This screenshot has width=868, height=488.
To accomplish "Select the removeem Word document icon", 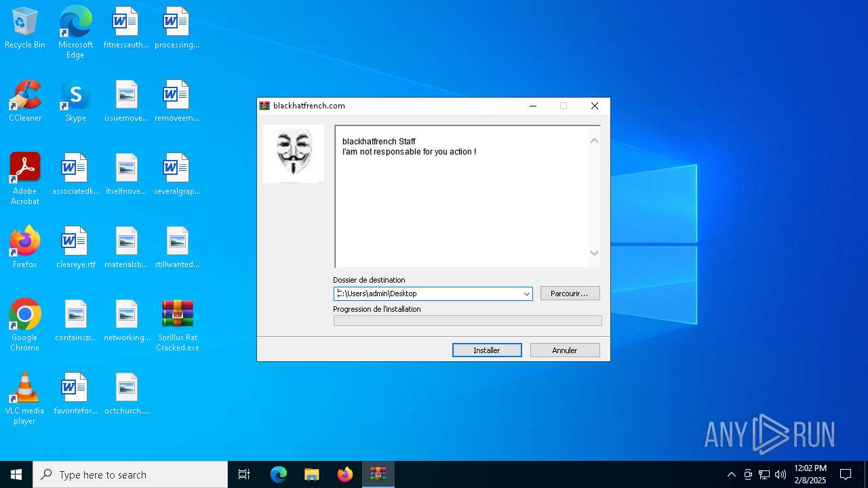I will (177, 101).
